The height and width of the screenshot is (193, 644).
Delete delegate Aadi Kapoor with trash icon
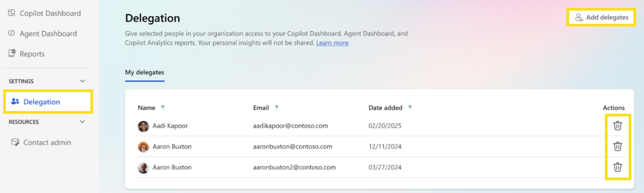tap(617, 126)
